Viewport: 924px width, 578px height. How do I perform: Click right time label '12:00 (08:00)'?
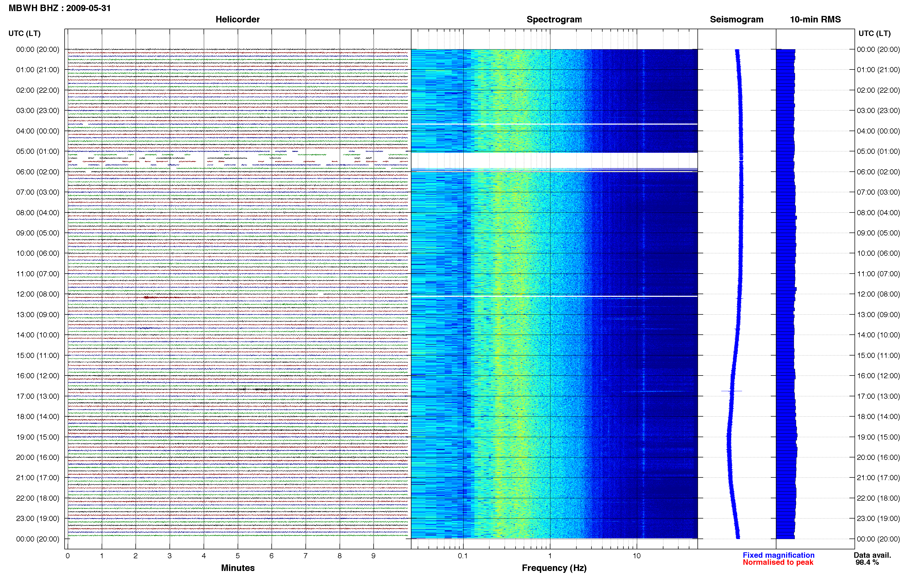pyautogui.click(x=878, y=294)
